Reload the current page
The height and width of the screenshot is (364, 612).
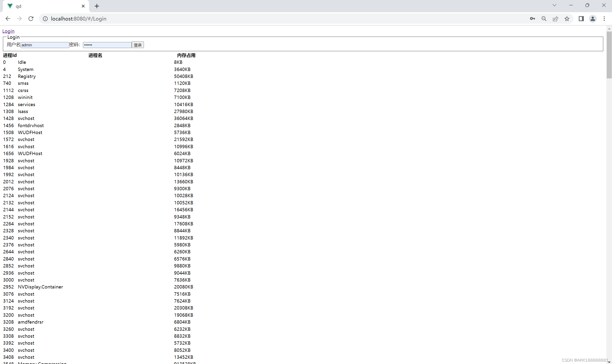pos(31,19)
